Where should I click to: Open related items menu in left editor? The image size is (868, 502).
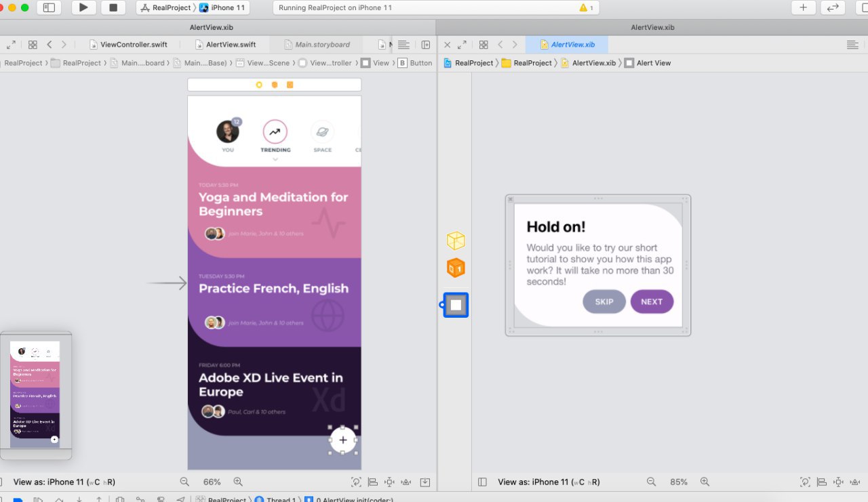[x=33, y=45]
